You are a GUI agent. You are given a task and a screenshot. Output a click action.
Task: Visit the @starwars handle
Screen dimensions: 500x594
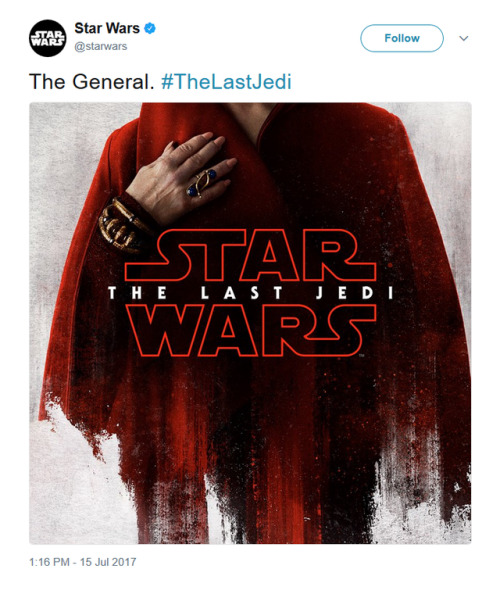pyautogui.click(x=101, y=46)
